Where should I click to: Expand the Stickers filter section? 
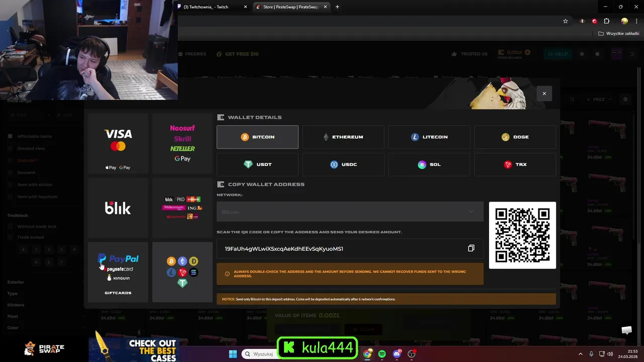pos(45,305)
